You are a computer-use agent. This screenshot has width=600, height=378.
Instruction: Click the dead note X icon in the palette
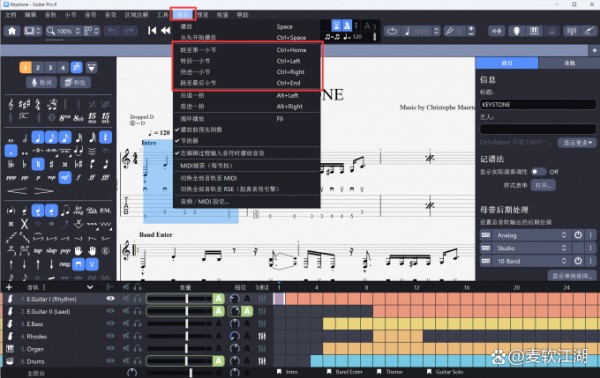(24, 224)
